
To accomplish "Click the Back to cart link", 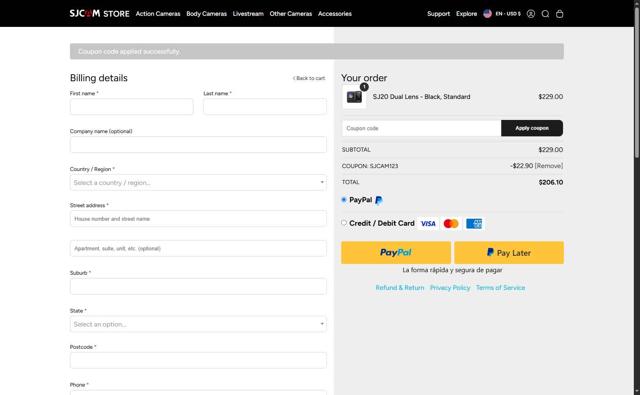I will 309,78.
